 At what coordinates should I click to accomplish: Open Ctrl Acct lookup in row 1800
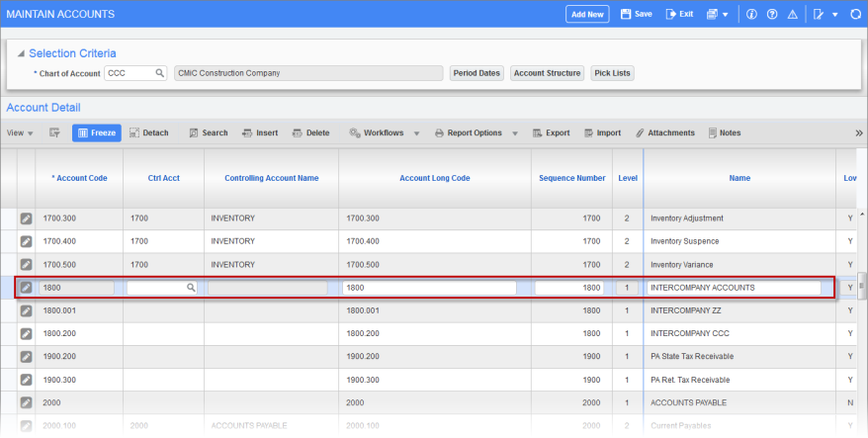(x=191, y=288)
